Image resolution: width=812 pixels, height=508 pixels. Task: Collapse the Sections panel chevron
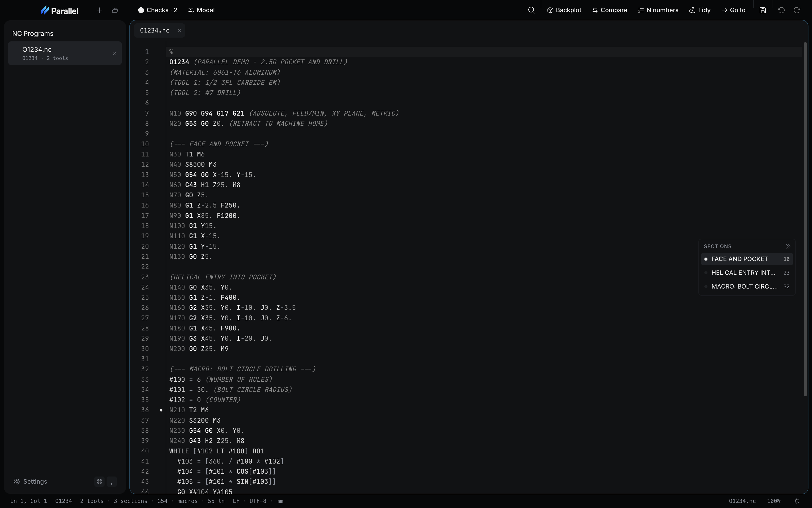788,246
